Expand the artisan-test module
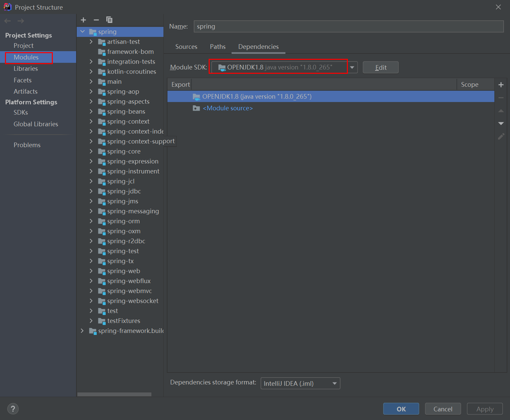The image size is (510, 420). pos(91,42)
